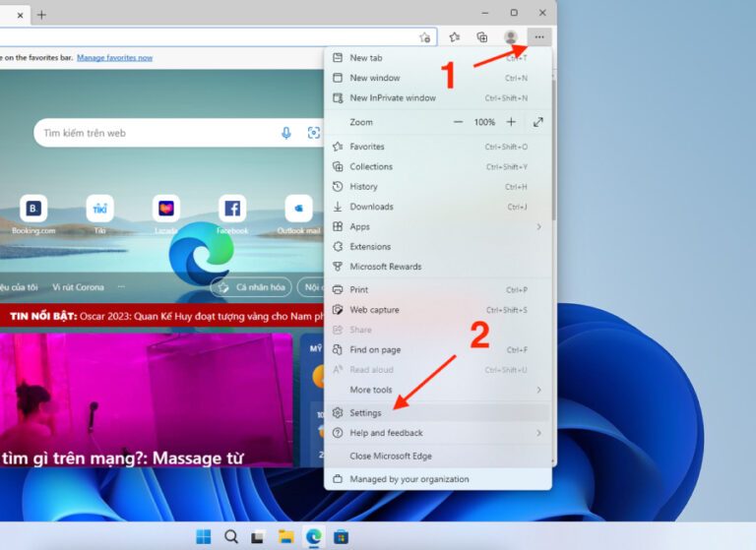
Task: Expand the Apps submenu
Action: [x=438, y=226]
